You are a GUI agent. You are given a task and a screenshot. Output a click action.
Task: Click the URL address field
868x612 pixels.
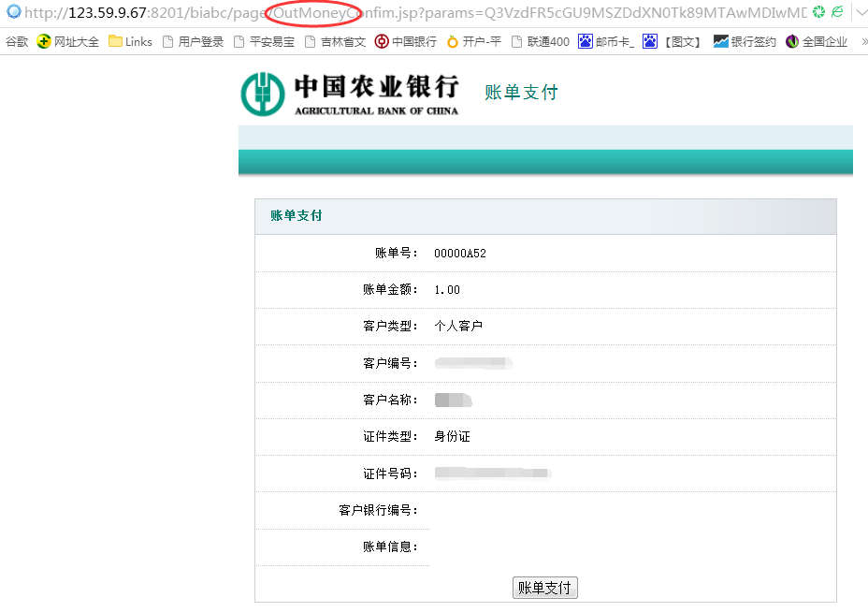(x=415, y=12)
